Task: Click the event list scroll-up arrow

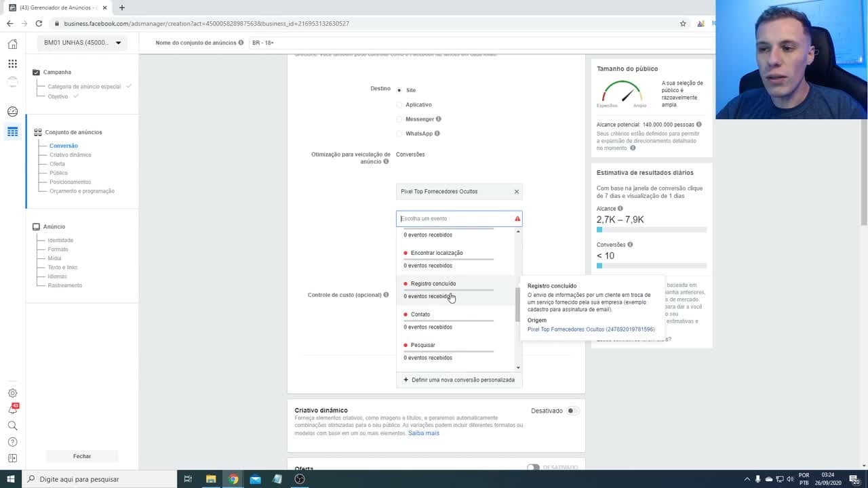Action: [519, 232]
